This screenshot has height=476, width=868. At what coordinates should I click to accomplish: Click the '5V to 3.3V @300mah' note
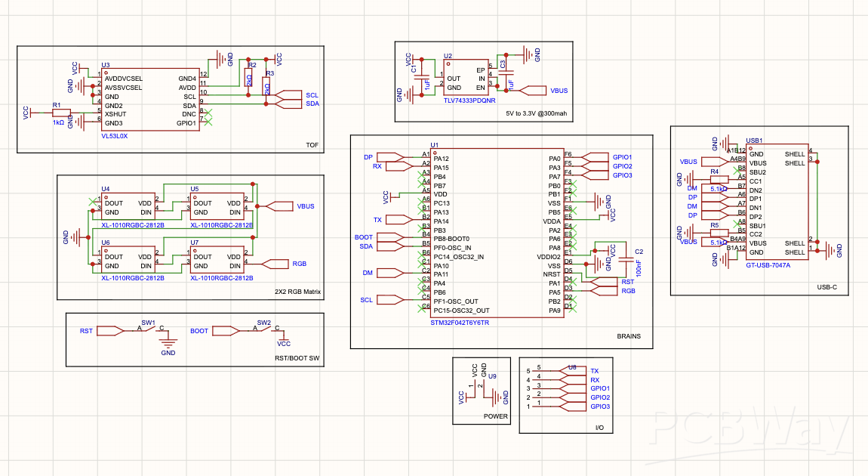537,113
